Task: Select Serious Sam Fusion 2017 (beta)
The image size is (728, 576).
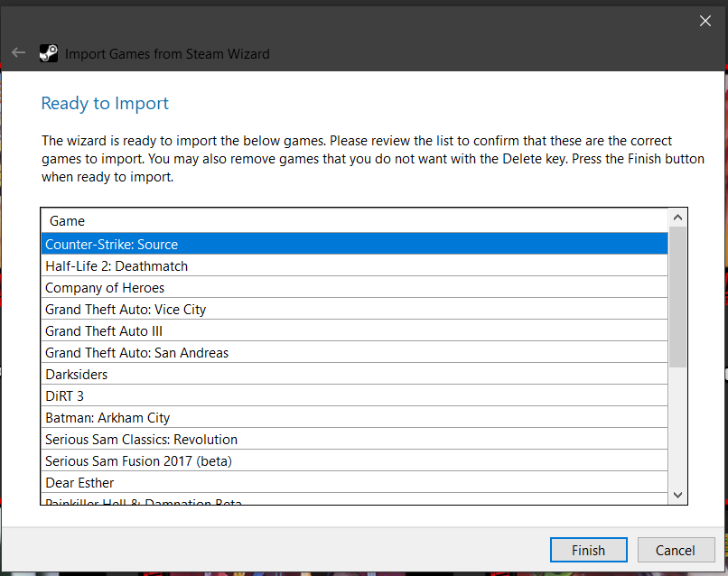Action: (x=354, y=461)
